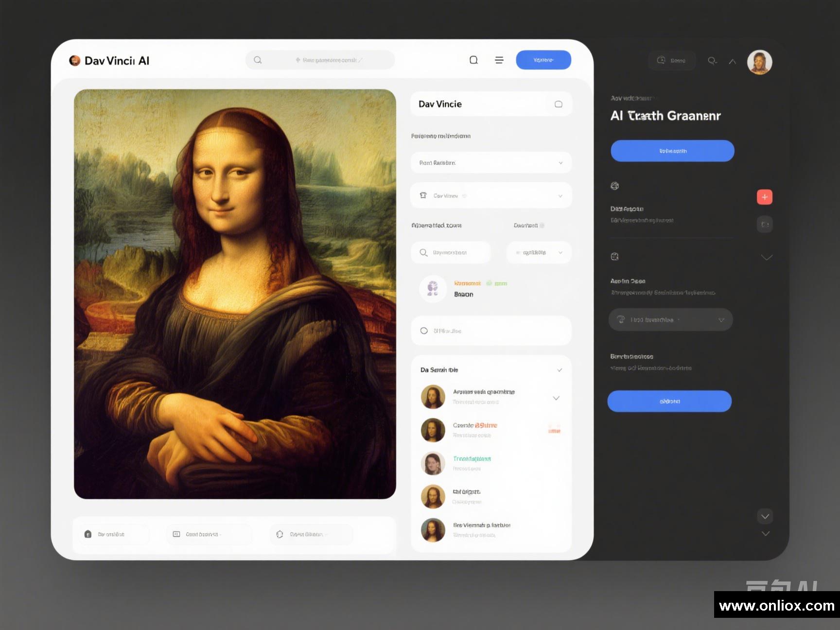This screenshot has height=630, width=840.
Task: Open the hamburger menu in header
Action: tap(499, 60)
